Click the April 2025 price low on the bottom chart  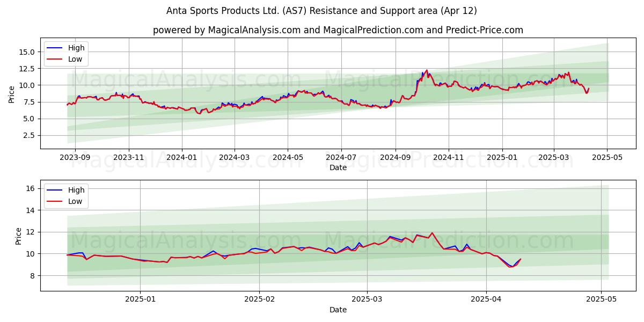510,267
